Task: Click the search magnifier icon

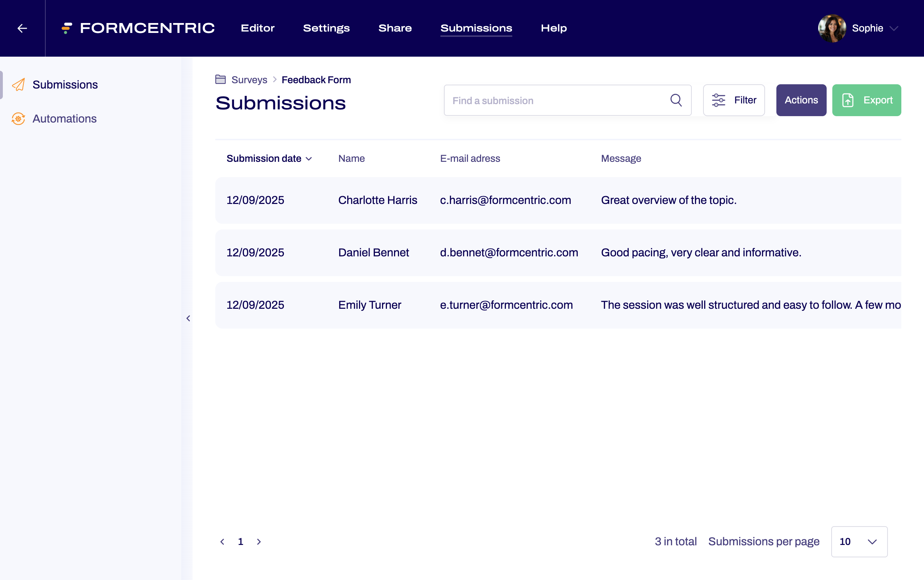Action: pyautogui.click(x=676, y=100)
